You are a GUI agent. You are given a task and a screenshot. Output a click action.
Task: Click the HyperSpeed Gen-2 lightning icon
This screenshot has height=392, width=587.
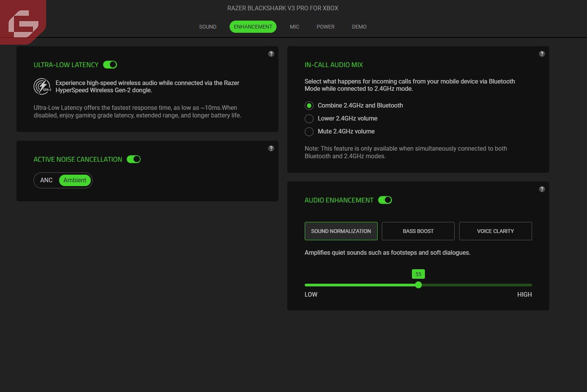coord(42,87)
